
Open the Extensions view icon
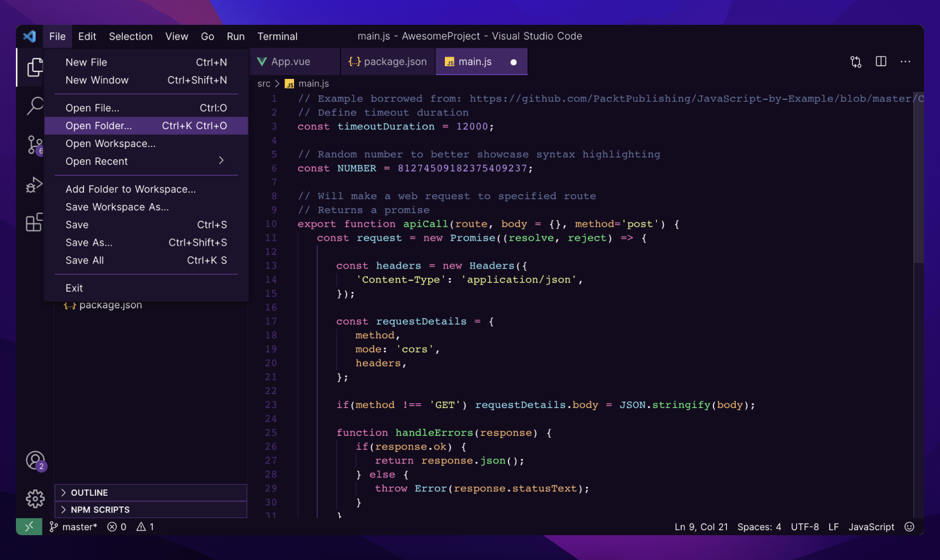[34, 222]
